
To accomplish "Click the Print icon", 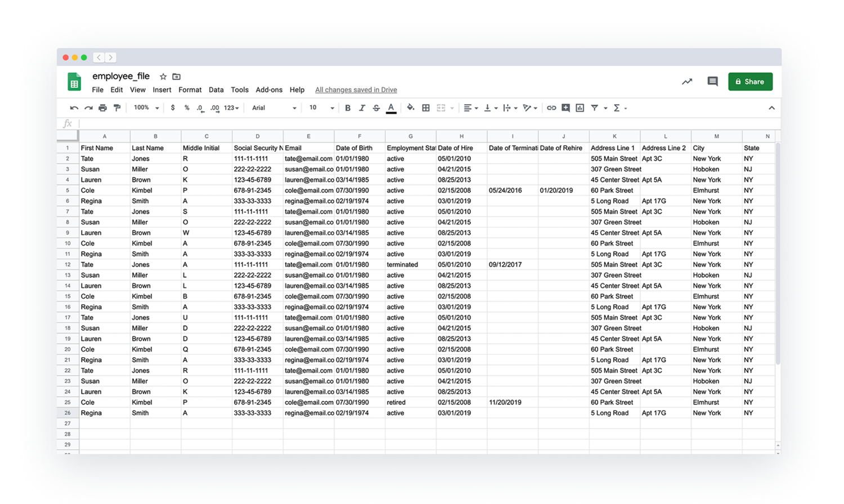I will [103, 107].
